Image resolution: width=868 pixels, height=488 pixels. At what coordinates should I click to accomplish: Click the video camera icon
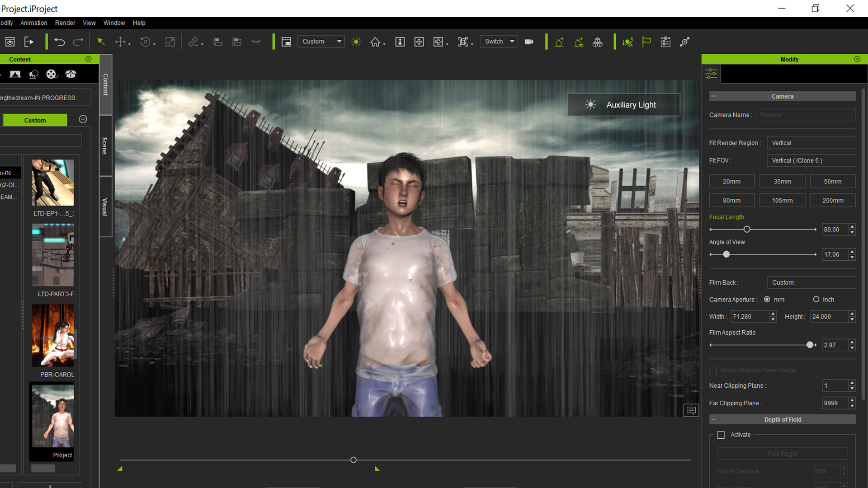coord(529,42)
